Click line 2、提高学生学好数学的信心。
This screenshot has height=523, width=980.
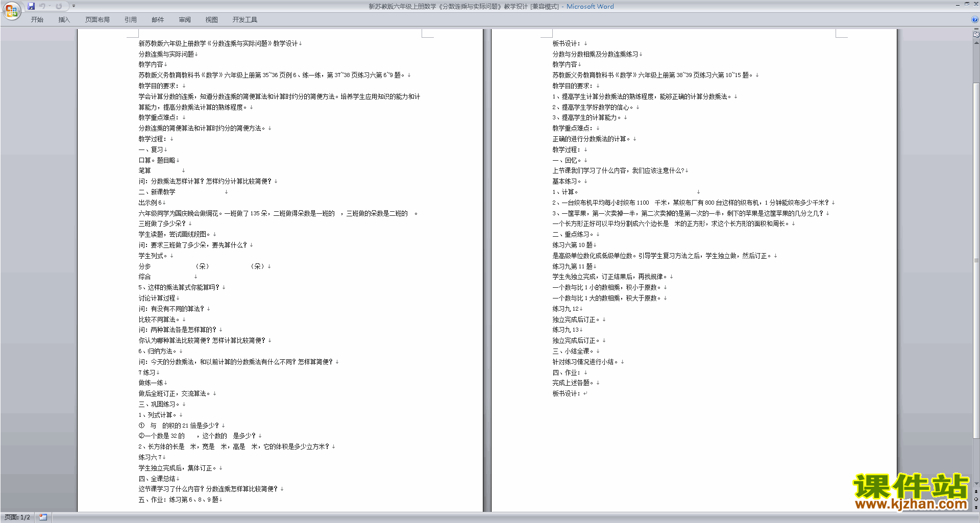point(593,108)
